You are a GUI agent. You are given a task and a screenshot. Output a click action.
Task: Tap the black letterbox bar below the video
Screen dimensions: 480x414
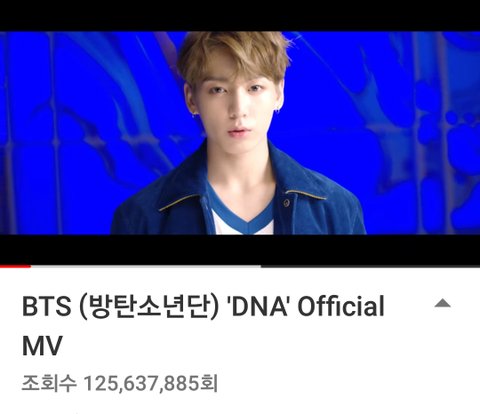pos(240,249)
